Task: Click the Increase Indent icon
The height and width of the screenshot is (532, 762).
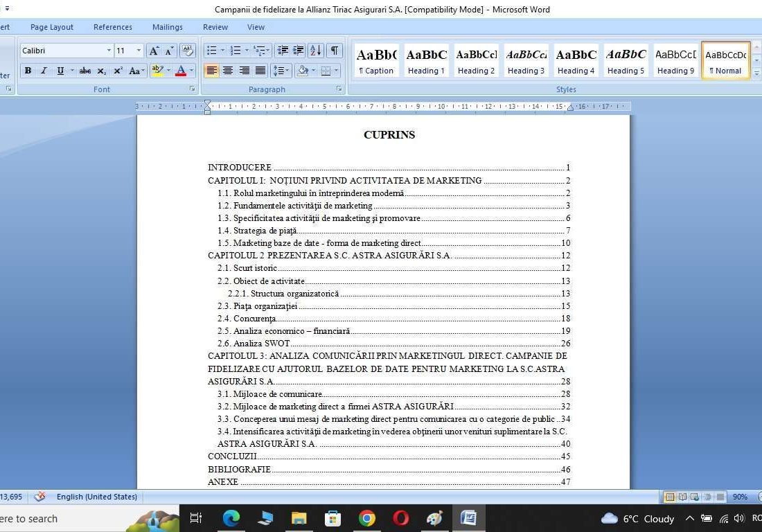Action: (299, 51)
